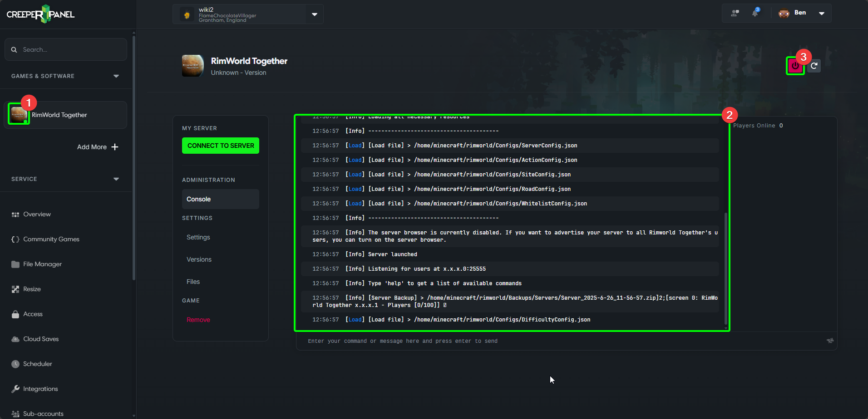Click the Access padlock icon

click(x=15, y=314)
